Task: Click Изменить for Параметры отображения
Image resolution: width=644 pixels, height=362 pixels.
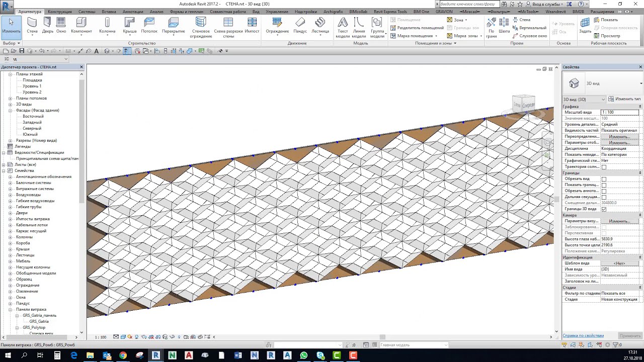Action: [x=619, y=143]
